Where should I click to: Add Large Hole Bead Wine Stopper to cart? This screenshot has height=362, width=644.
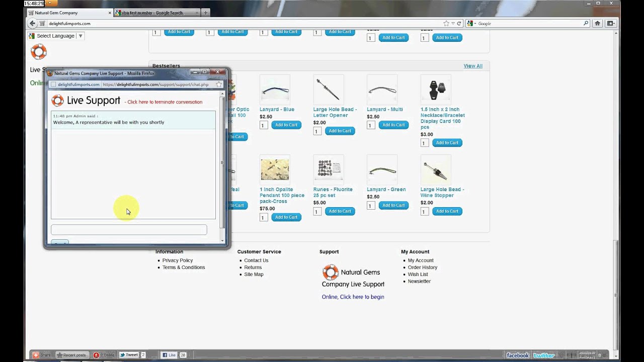click(x=447, y=211)
